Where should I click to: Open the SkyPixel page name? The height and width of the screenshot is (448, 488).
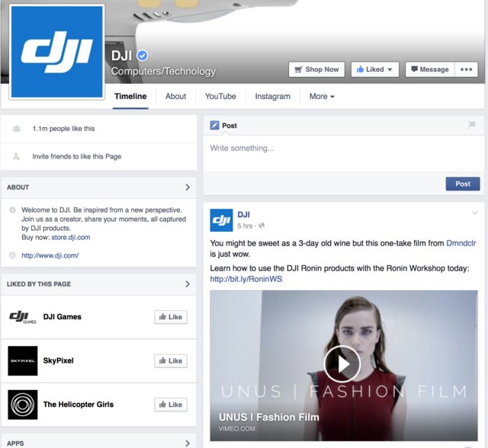coord(59,360)
